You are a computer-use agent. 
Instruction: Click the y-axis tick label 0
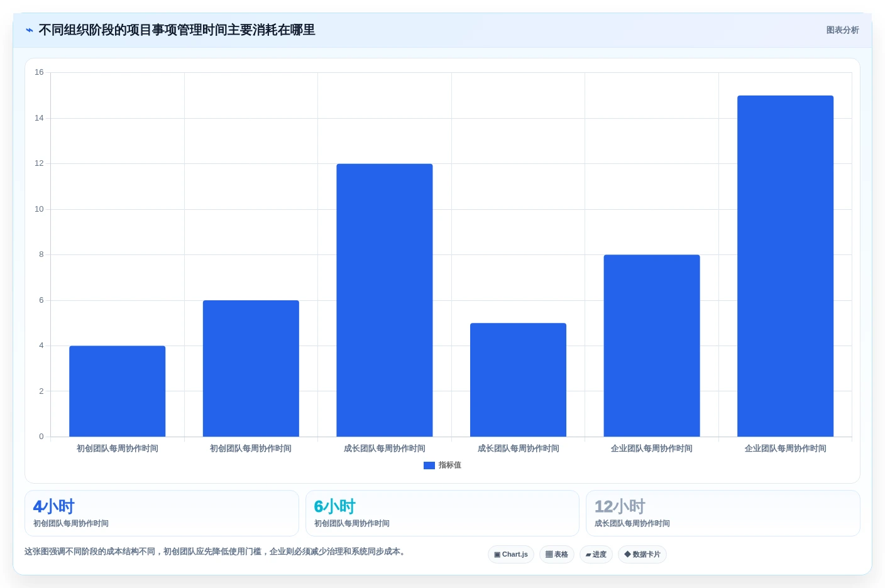41,437
